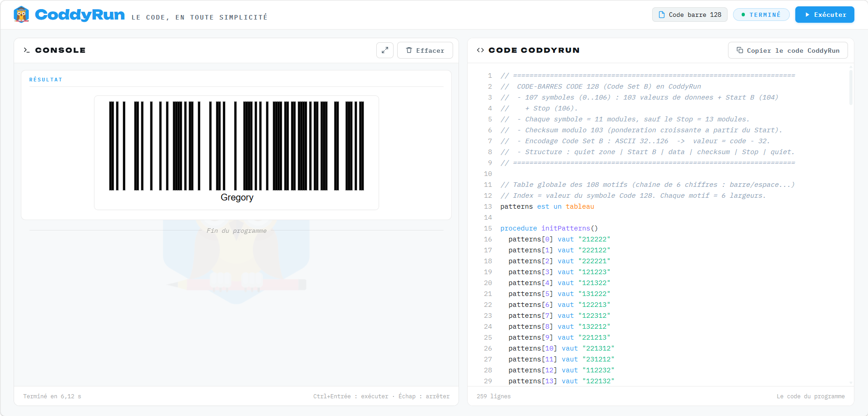The width and height of the screenshot is (868, 416).
Task: Click code line patterns est un tableau
Action: [547, 206]
